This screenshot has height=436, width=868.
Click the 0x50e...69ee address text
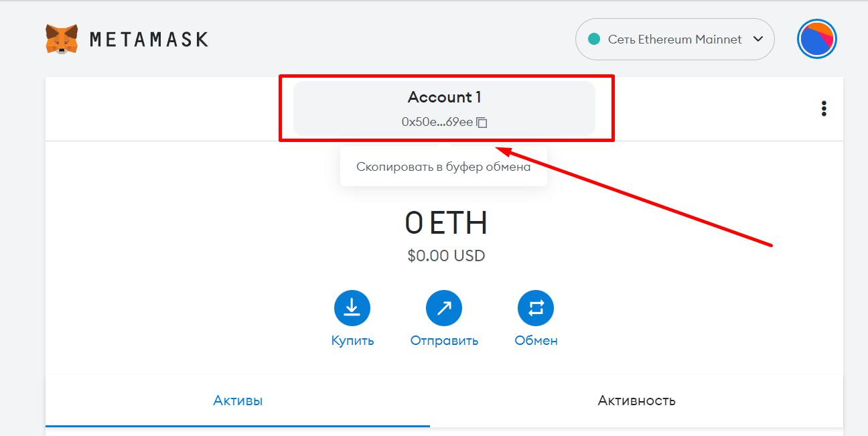coord(437,122)
